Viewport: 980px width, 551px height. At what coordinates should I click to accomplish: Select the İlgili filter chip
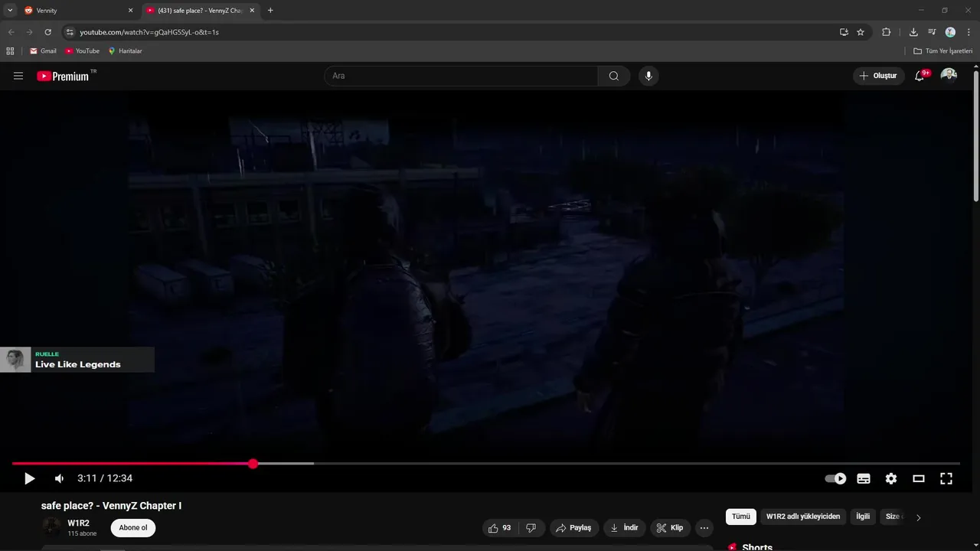coord(863,517)
